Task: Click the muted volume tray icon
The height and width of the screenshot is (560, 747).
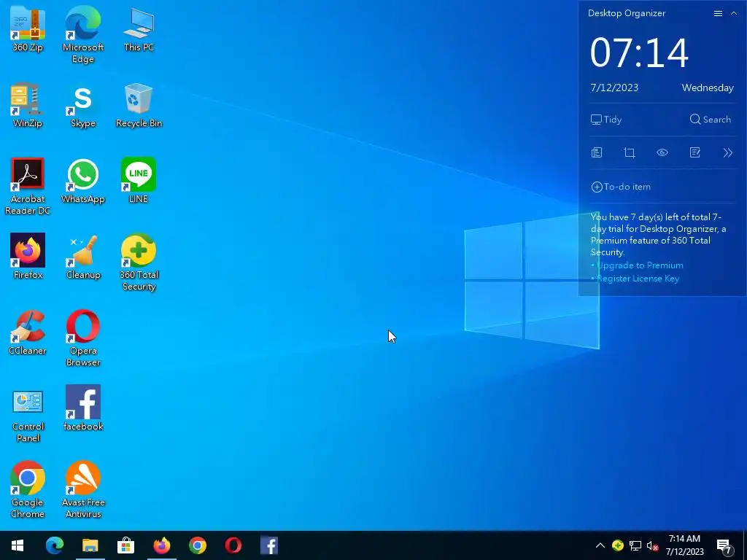Action: [652, 545]
